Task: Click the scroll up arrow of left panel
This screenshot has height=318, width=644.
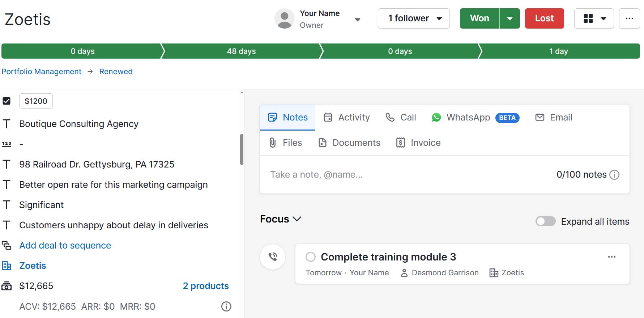Action: coord(242,93)
